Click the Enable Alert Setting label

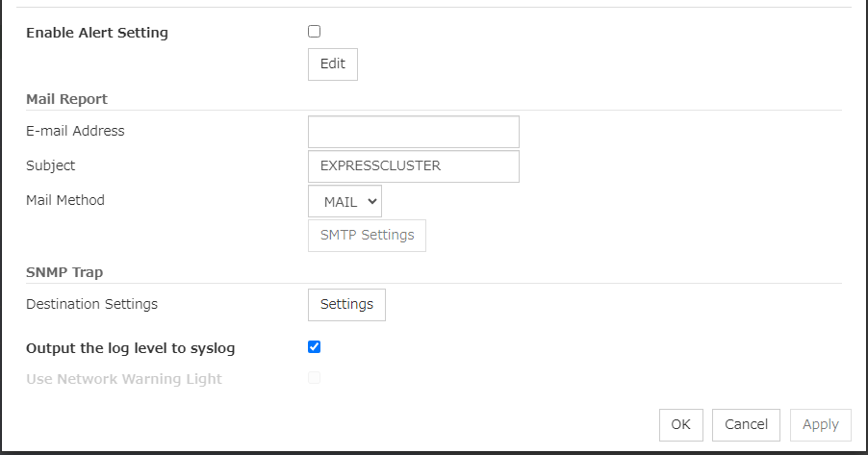97,33
